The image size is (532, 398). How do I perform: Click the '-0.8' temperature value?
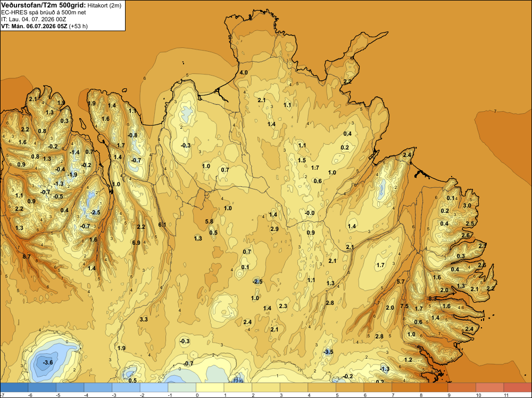pos(132,135)
